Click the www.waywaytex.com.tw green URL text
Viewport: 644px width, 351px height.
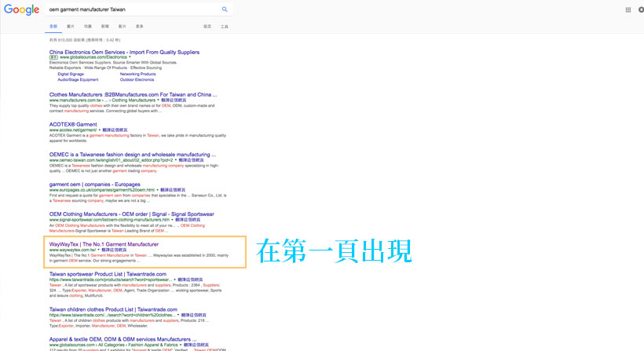point(73,250)
